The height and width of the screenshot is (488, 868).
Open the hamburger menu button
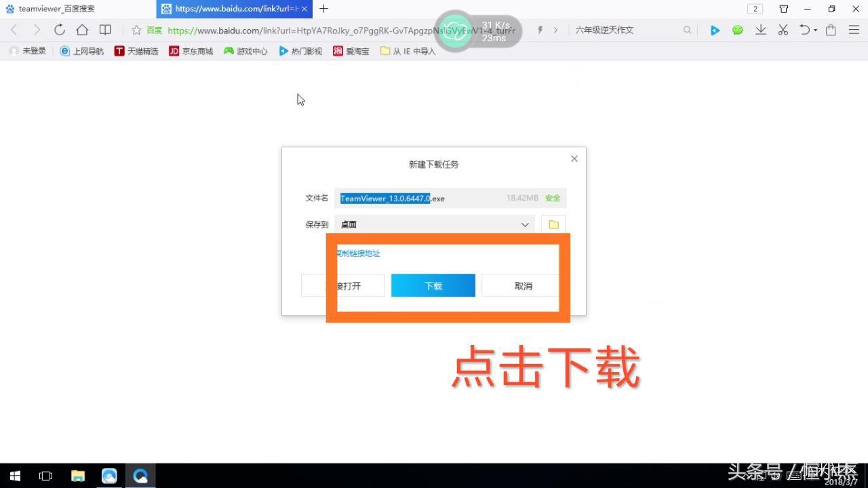853,30
